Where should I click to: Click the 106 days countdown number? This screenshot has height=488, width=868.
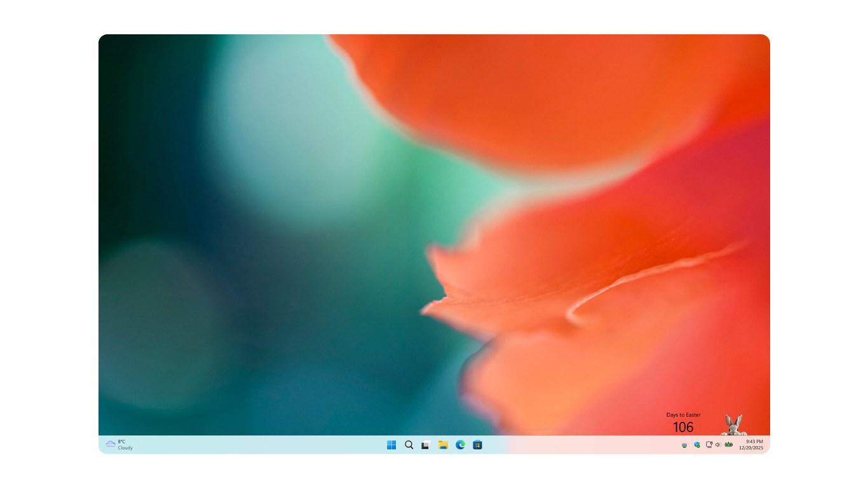click(683, 427)
